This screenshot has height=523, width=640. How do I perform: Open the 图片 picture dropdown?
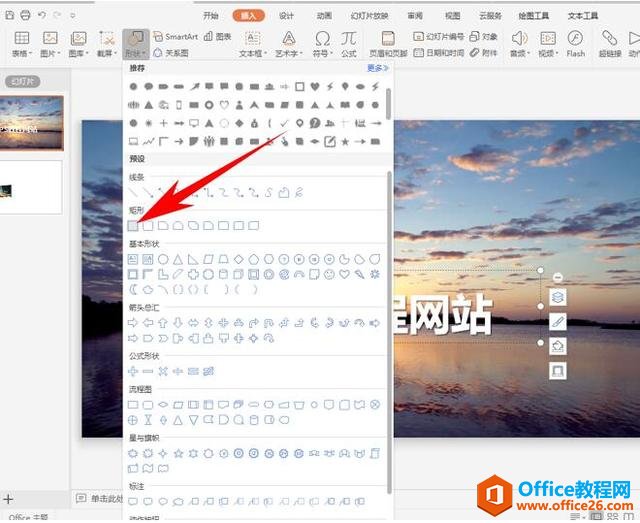[x=50, y=44]
